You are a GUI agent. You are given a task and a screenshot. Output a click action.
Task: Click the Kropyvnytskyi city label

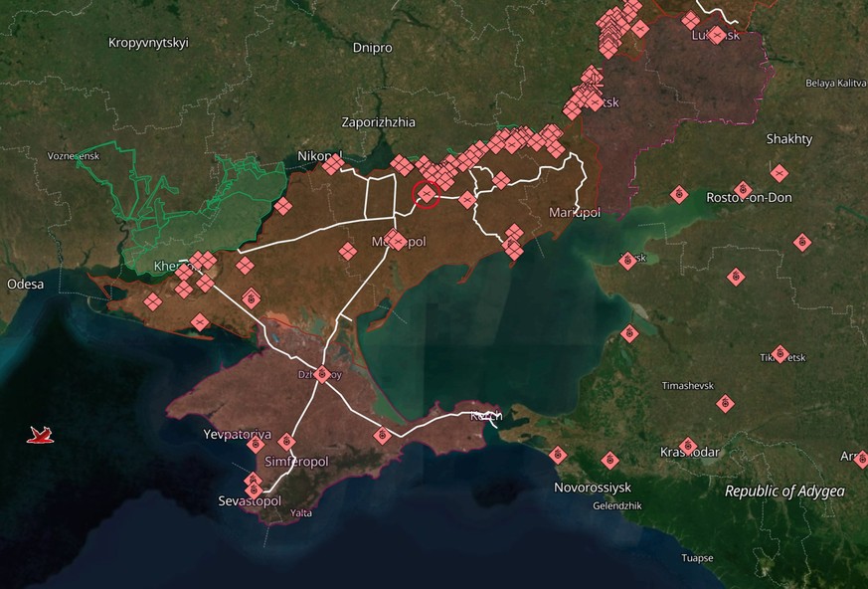[148, 43]
